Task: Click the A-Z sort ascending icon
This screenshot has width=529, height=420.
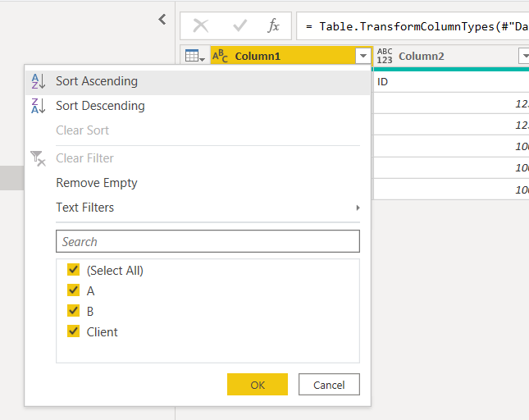Action: (x=38, y=81)
